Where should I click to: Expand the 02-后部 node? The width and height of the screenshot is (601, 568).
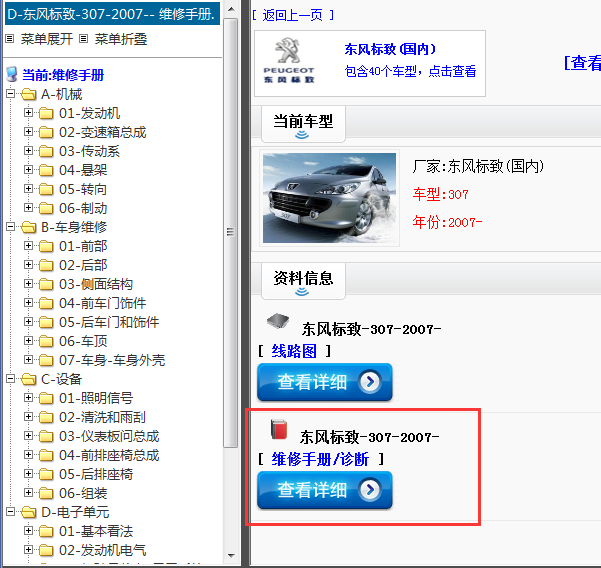pos(28,264)
